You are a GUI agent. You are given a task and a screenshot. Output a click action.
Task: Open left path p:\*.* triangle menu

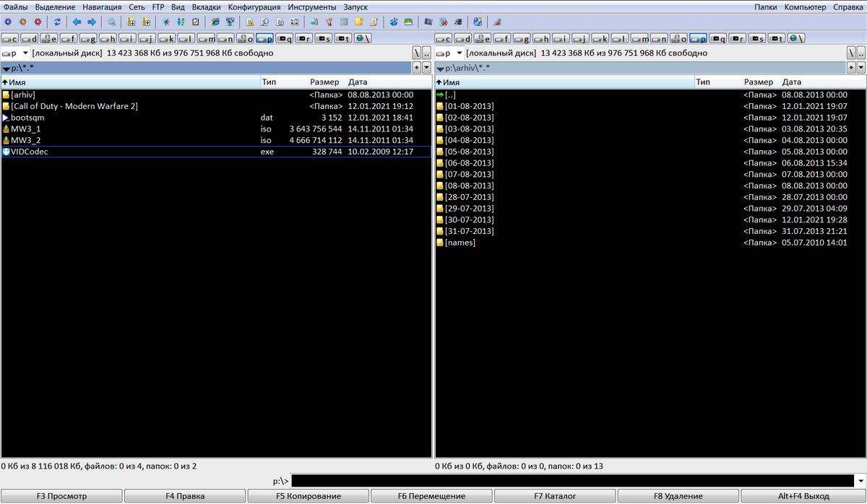pyautogui.click(x=6, y=68)
